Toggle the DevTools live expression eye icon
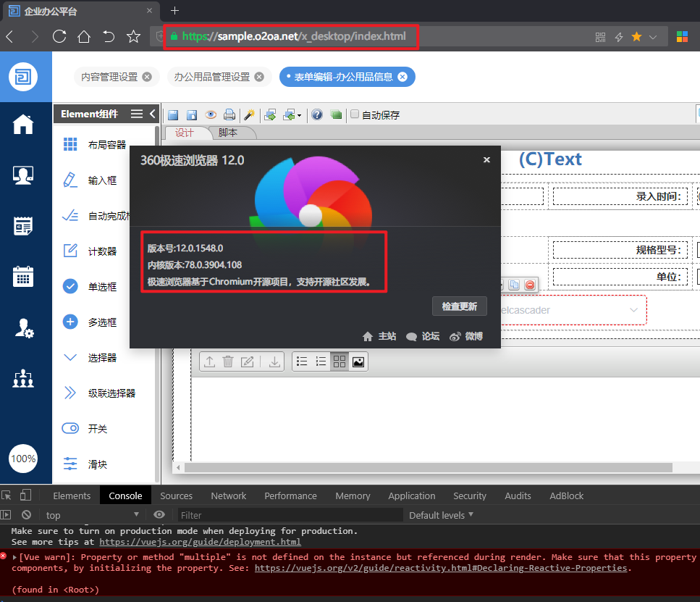The image size is (700, 602). 159,515
